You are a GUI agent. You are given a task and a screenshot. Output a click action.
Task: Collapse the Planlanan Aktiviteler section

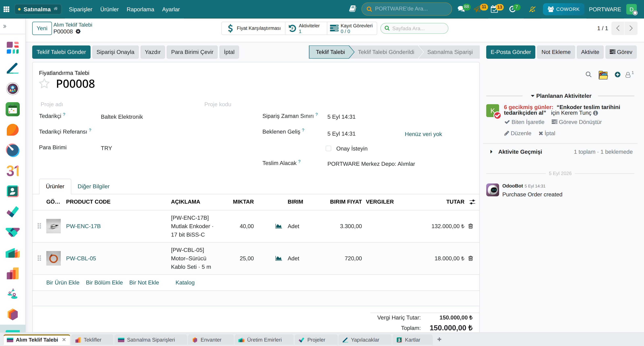click(x=561, y=96)
